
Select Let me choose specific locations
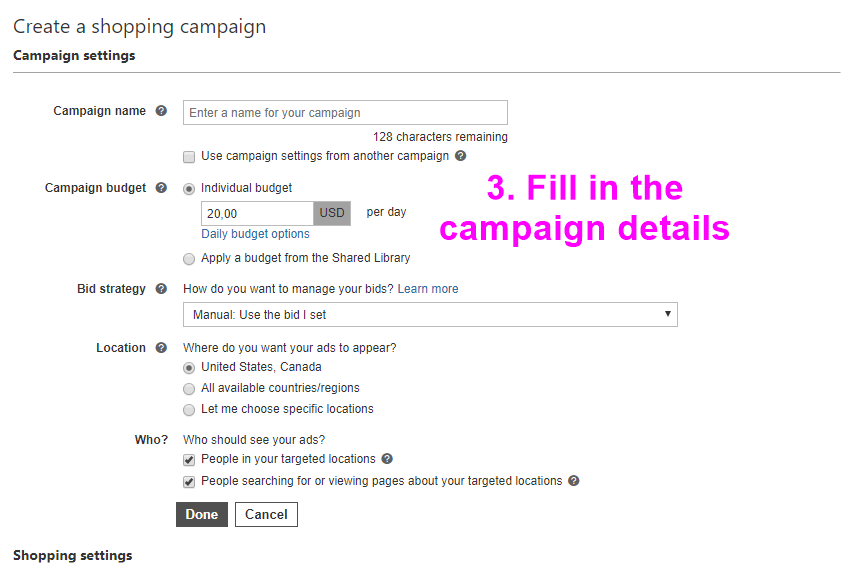(189, 410)
